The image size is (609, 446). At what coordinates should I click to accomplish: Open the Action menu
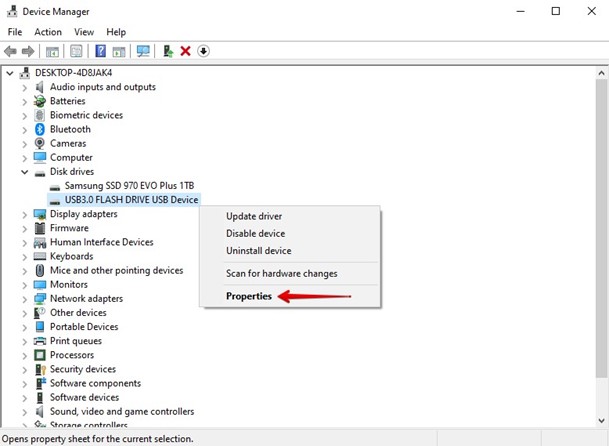click(x=48, y=32)
